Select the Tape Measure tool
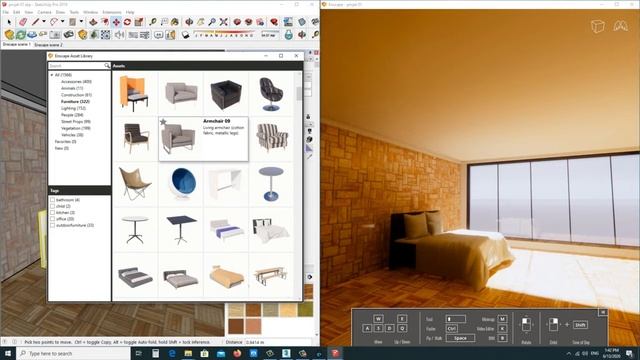This screenshot has height=360, width=640. (x=153, y=22)
